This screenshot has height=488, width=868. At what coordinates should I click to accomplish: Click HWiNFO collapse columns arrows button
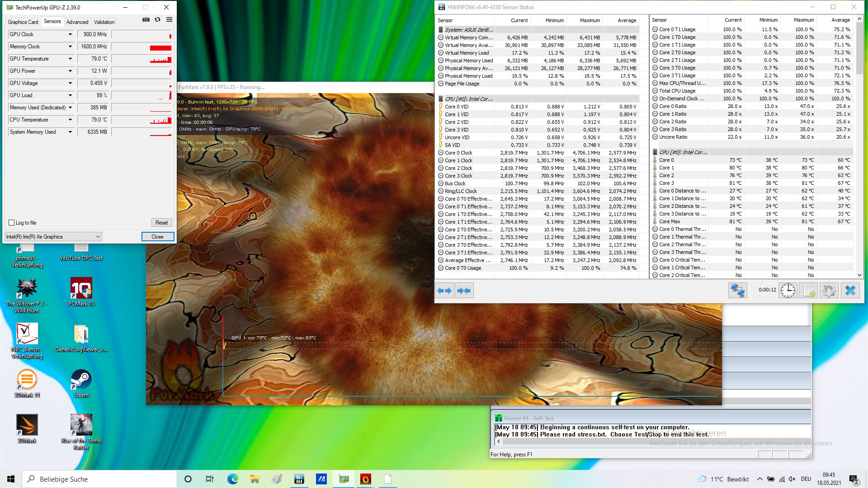pyautogui.click(x=464, y=291)
